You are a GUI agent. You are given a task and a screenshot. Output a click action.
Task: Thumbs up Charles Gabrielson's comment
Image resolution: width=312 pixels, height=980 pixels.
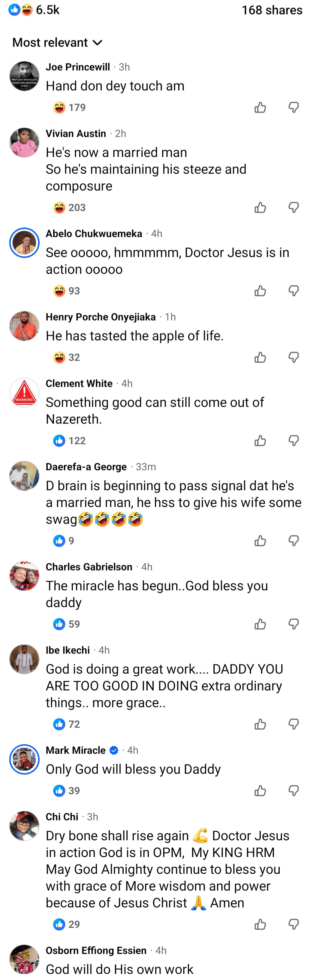pos(260,624)
